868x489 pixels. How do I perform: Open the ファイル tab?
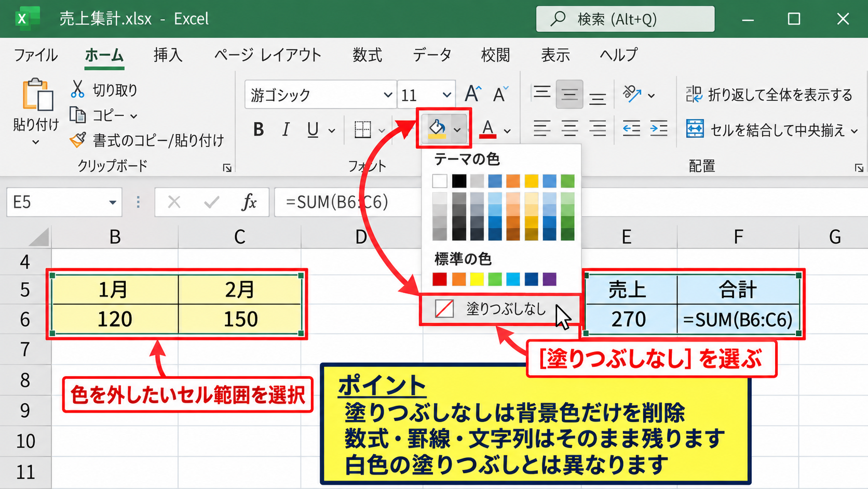point(36,55)
